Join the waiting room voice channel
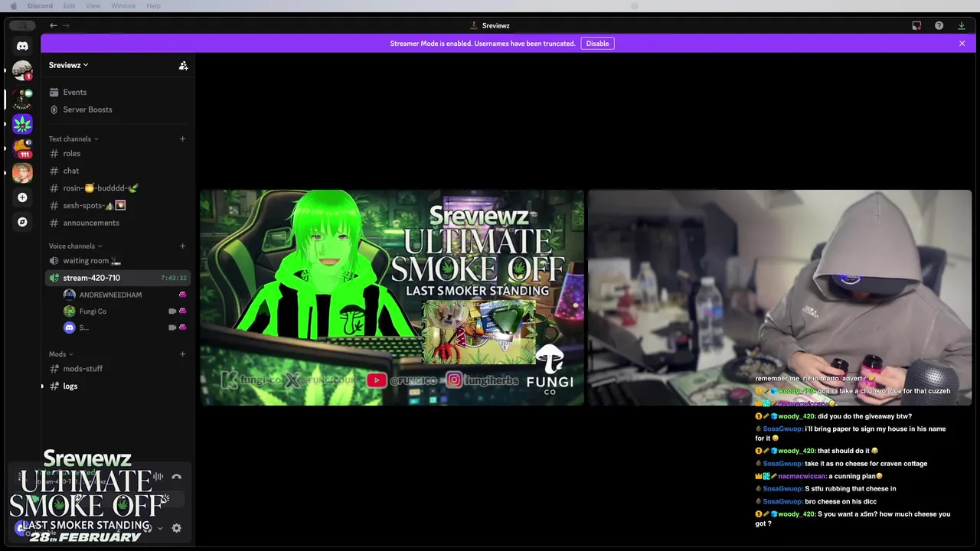The height and width of the screenshot is (551, 980). click(x=116, y=260)
